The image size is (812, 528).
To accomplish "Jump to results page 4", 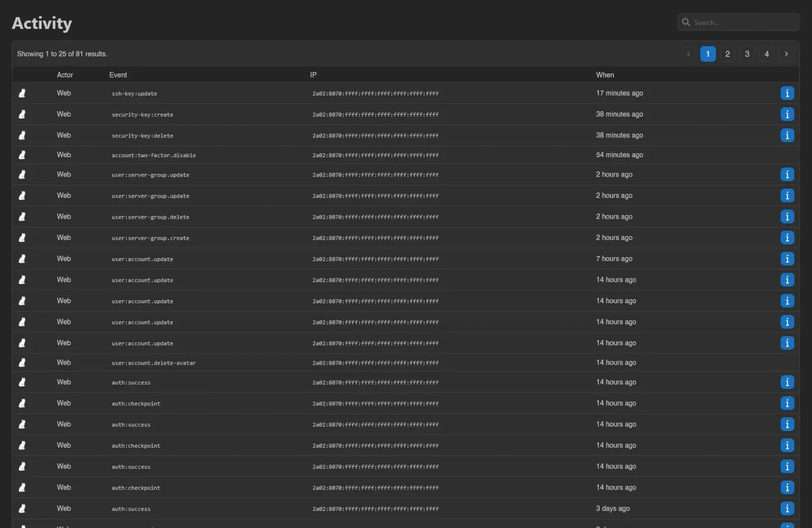I will pyautogui.click(x=767, y=54).
